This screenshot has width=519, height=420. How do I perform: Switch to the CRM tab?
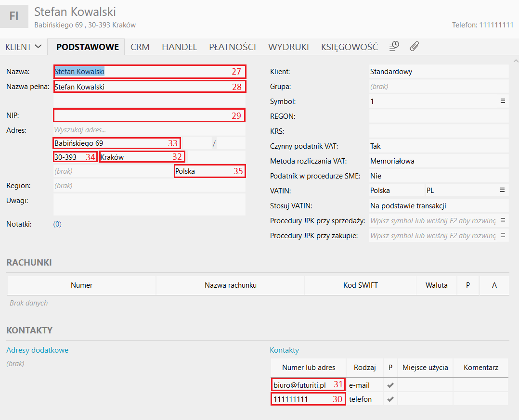[x=140, y=47]
